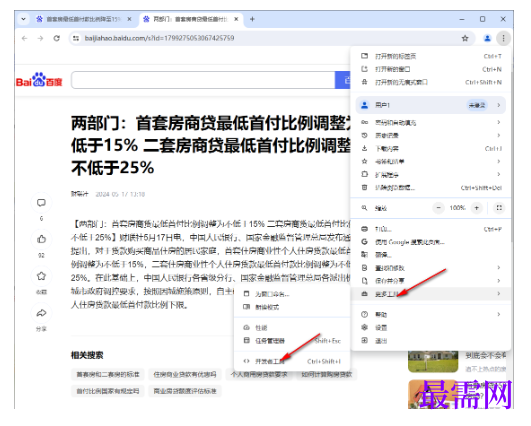The height and width of the screenshot is (426, 531).
Task: Open related search 首套房和二套房的标准
Action: (x=108, y=374)
